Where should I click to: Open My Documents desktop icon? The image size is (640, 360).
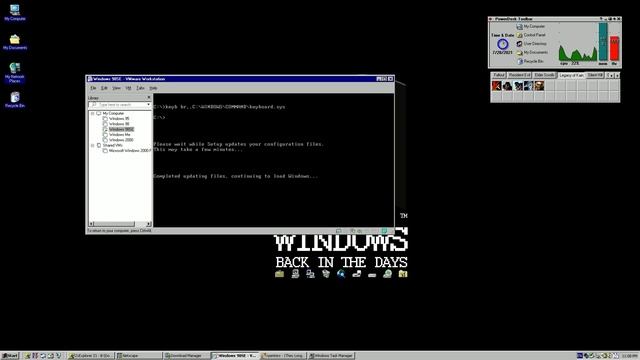(x=15, y=42)
